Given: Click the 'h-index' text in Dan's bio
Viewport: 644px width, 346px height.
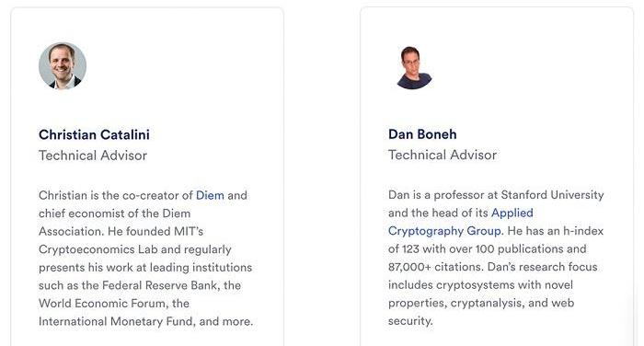Looking at the screenshot, I should (x=583, y=231).
